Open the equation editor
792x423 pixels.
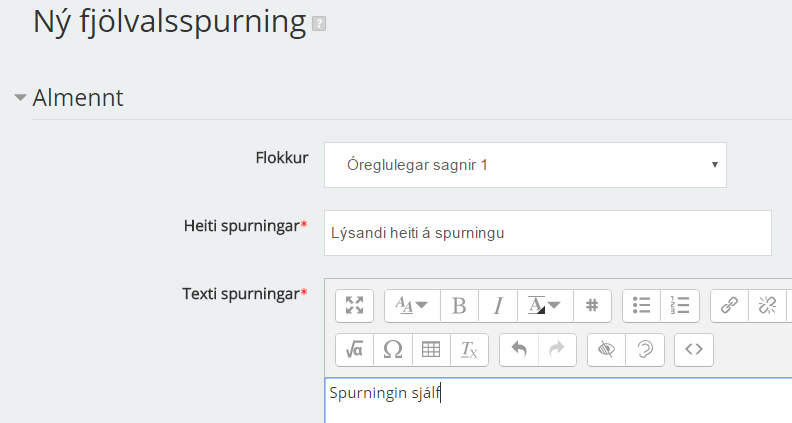click(355, 350)
